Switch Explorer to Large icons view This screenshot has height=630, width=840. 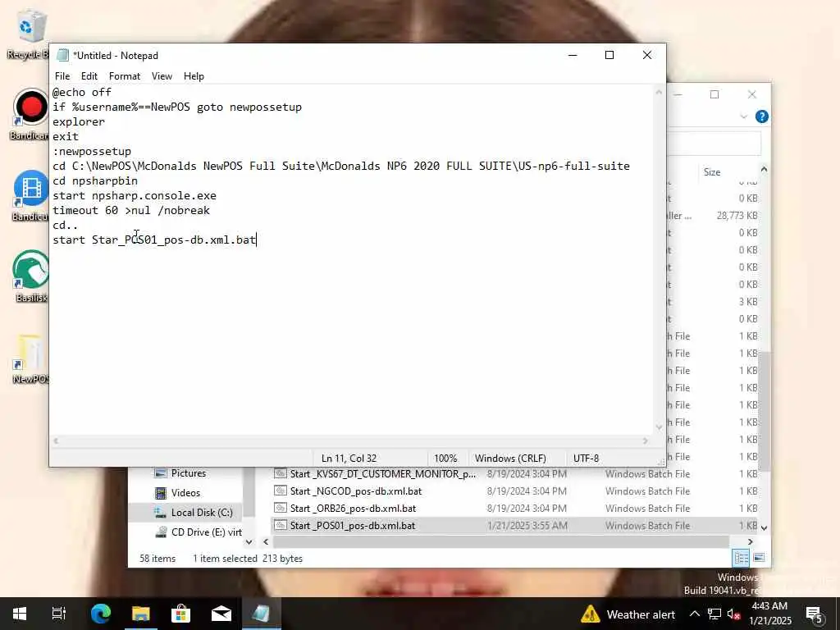coord(759,558)
